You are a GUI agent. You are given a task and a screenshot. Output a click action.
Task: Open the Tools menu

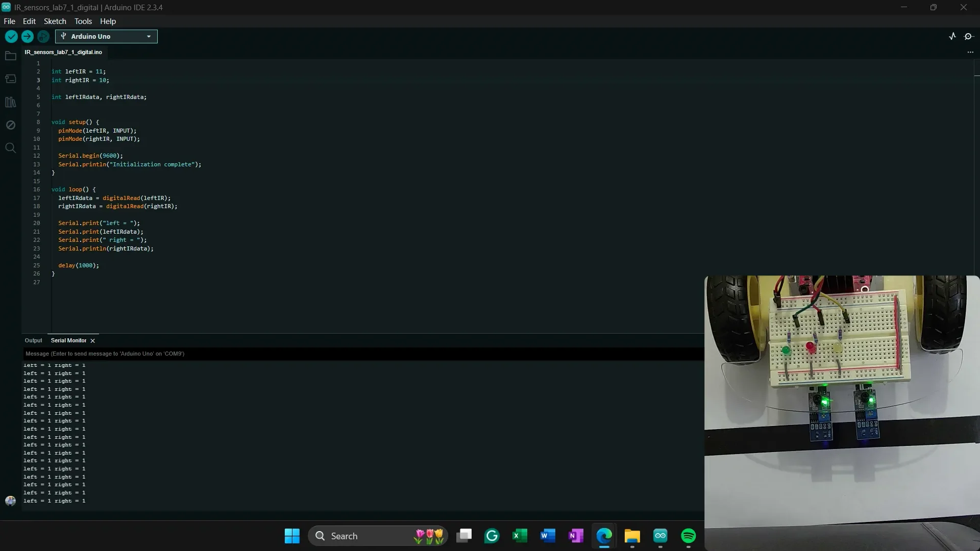(83, 21)
